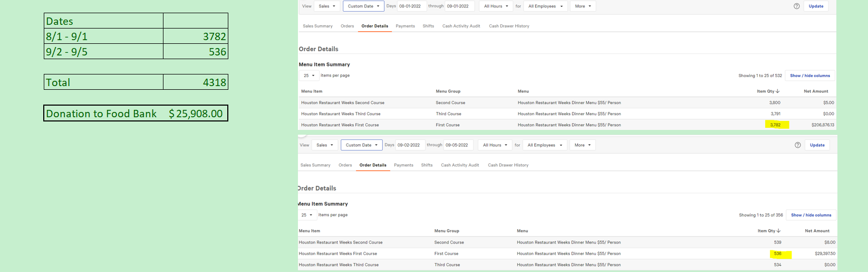Screen dimensions: 868x272
Task: Open Payments tab in 08-01-2022 report
Action: (405, 26)
